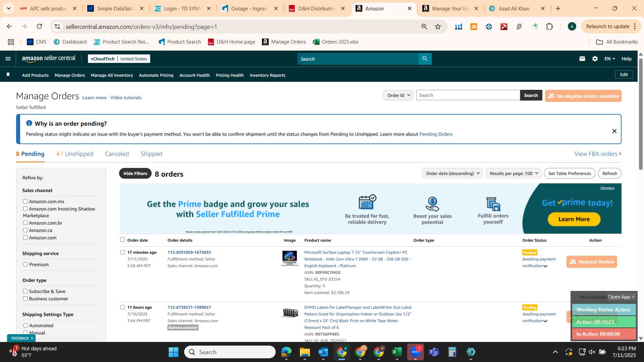
Task: Click the Windows Start button
Action: 173,352
